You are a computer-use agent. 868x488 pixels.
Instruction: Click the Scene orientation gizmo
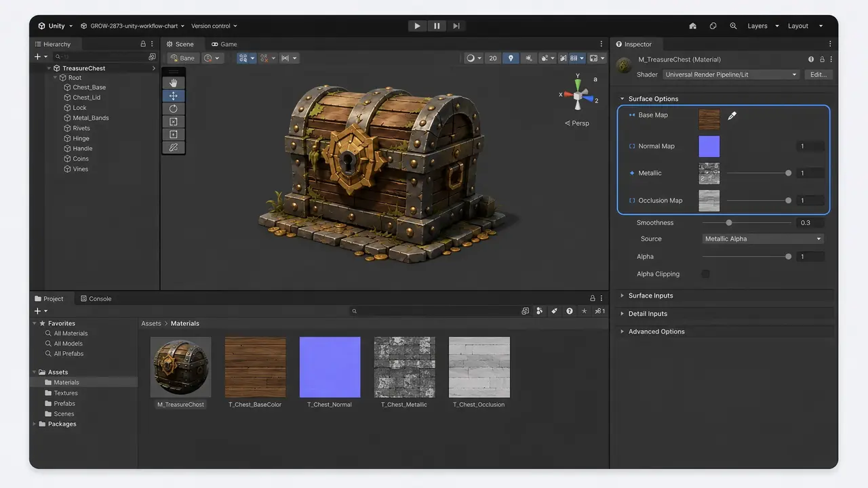pos(578,96)
